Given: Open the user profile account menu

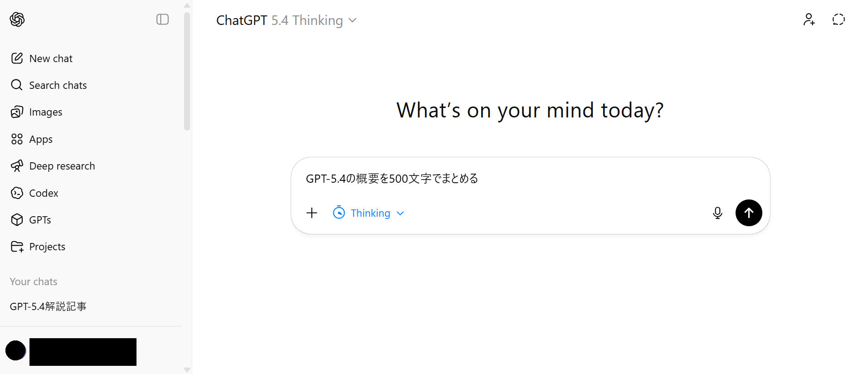Looking at the screenshot, I should click(71, 351).
